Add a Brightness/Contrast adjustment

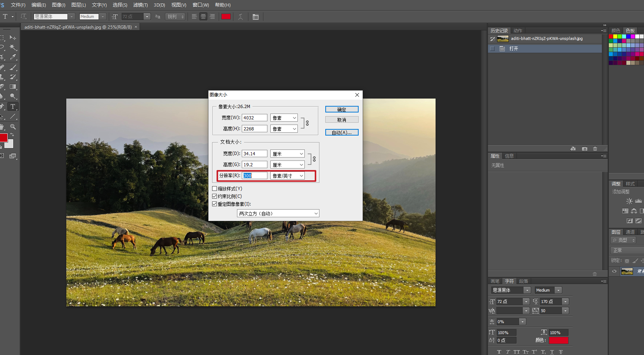pos(629,201)
